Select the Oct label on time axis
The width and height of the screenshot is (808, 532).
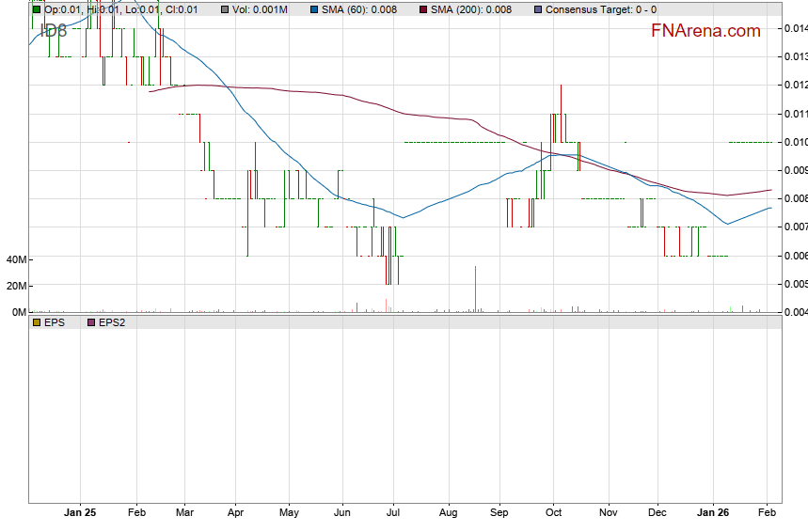553,513
